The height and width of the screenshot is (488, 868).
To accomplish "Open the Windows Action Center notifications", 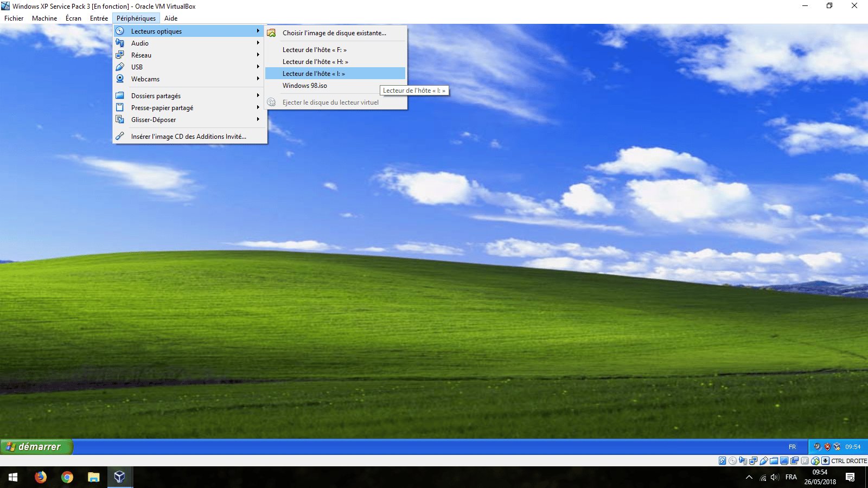I will [851, 477].
